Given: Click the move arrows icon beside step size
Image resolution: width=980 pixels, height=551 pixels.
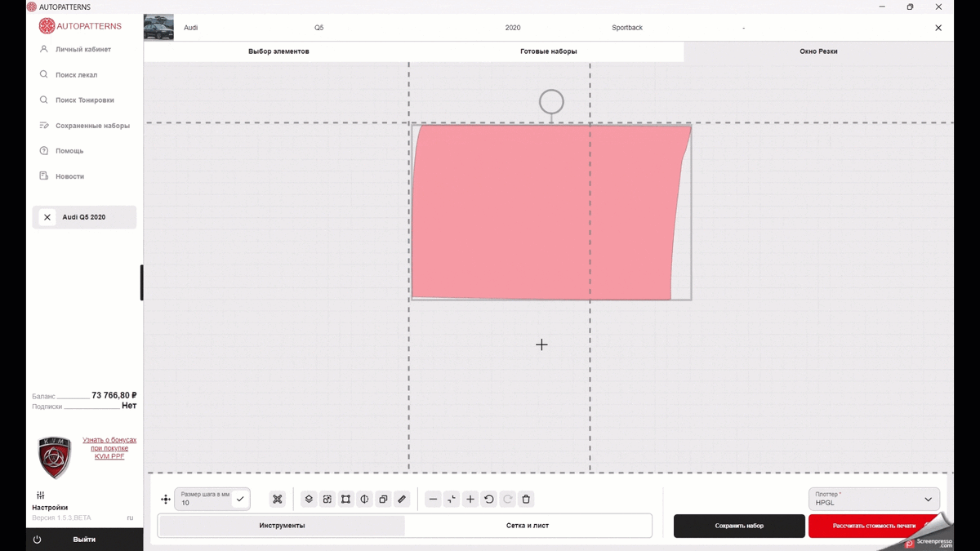Looking at the screenshot, I should point(166,500).
